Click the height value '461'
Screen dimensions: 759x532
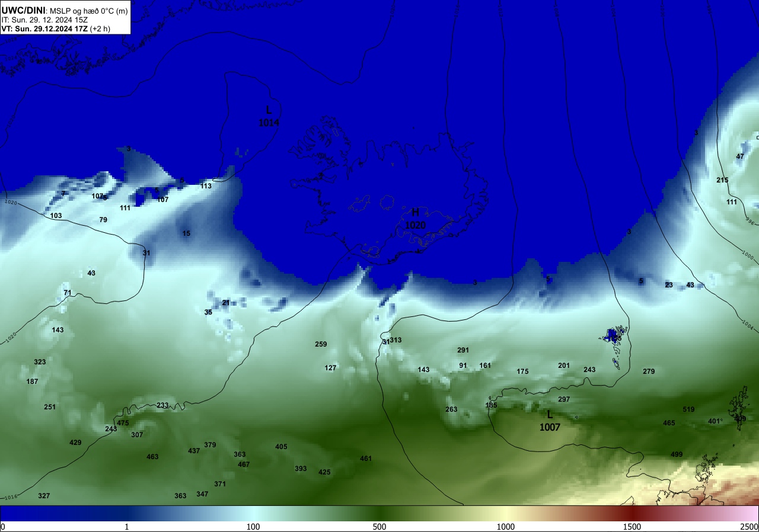pos(366,459)
